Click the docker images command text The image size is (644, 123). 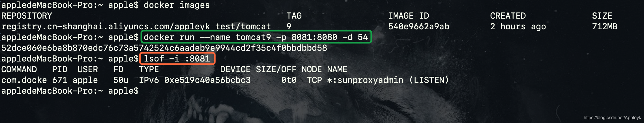click(177, 5)
